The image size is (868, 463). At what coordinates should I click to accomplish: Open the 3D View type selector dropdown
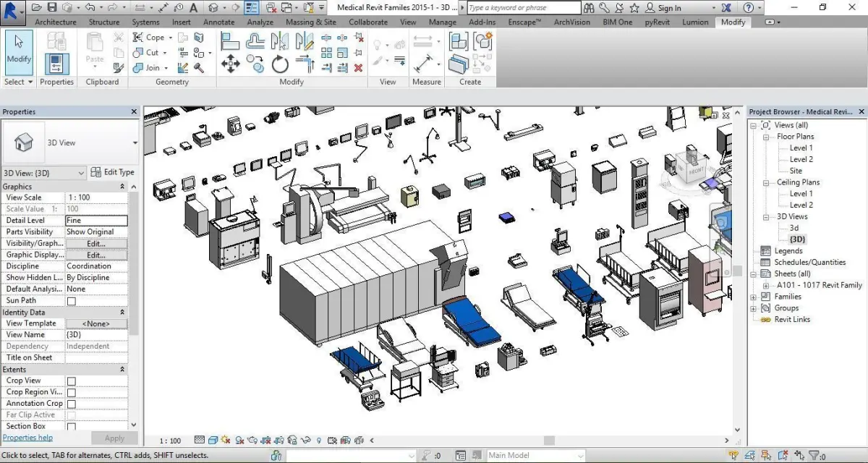click(135, 143)
